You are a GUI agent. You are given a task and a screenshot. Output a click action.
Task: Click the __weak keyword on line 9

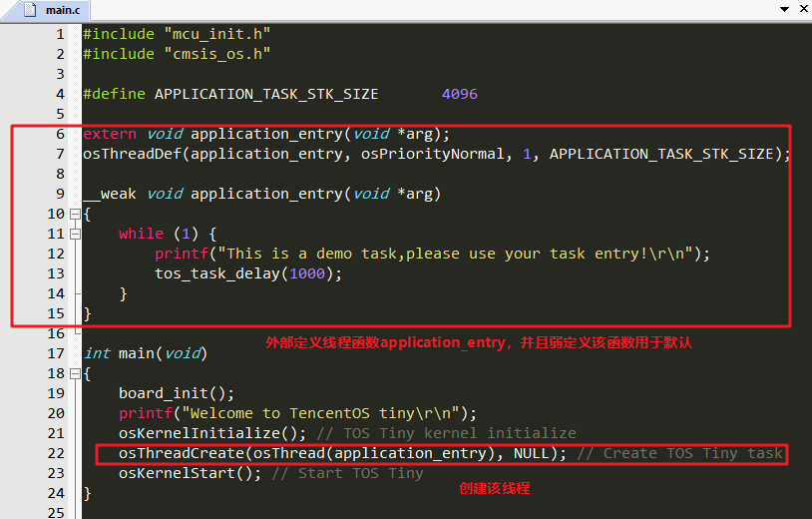click(110, 194)
